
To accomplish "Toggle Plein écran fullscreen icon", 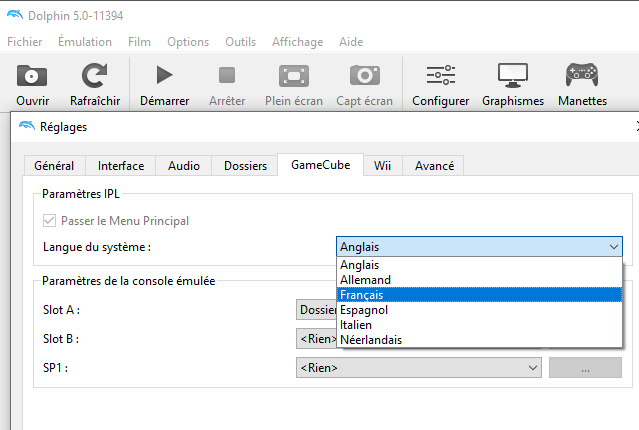I will [293, 76].
